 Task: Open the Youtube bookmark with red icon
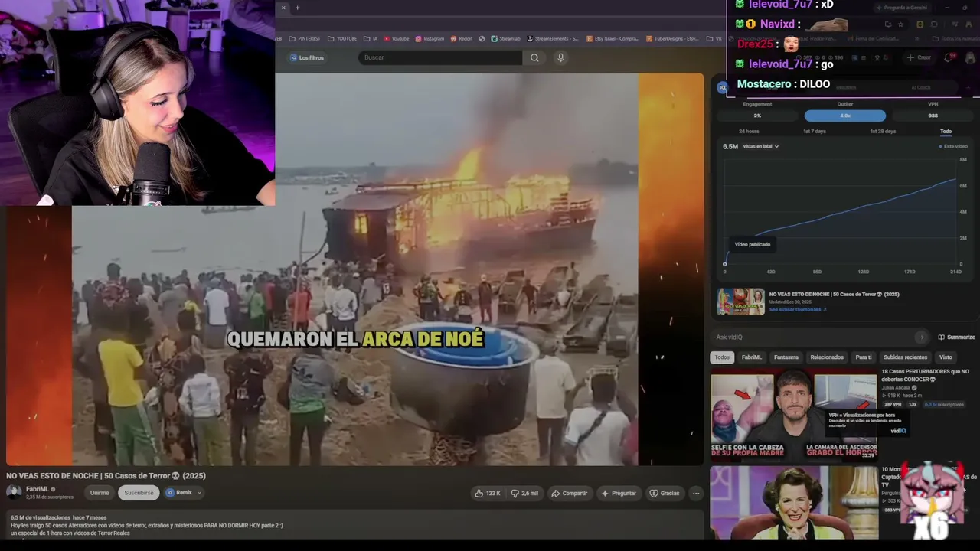pyautogui.click(x=397, y=38)
